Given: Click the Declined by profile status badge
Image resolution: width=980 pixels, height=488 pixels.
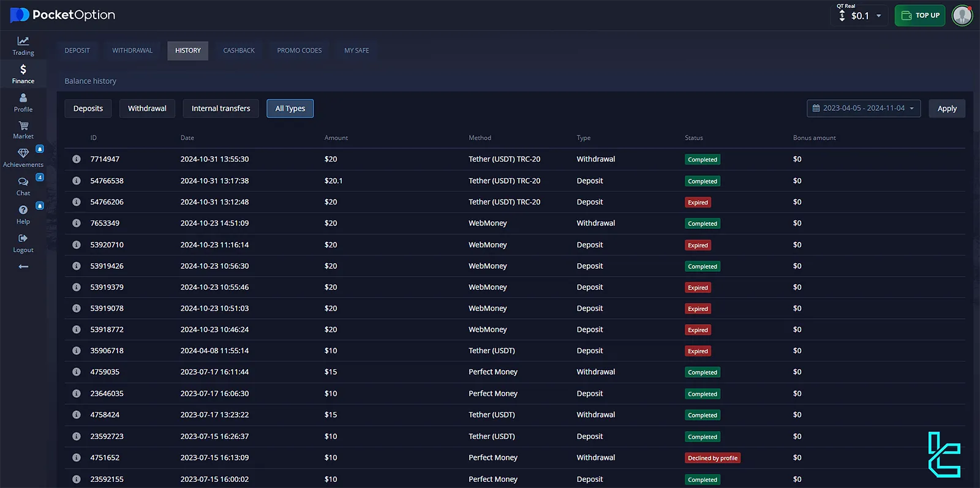Looking at the screenshot, I should point(712,458).
